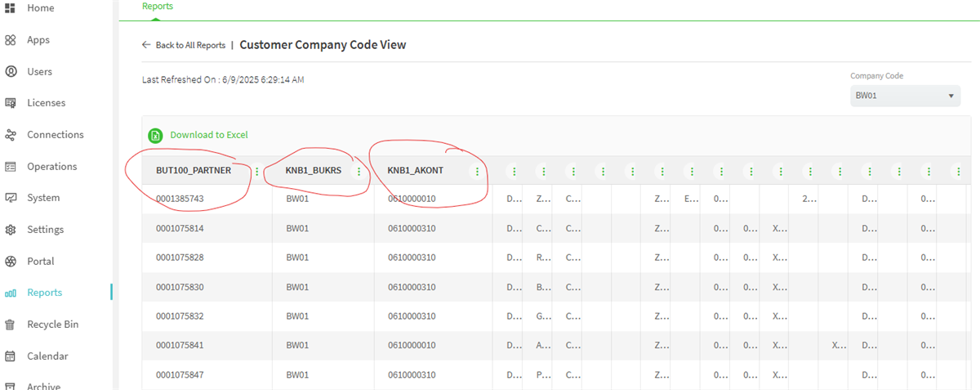This screenshot has height=390, width=980.
Task: Select partner cell 0001075832
Action: [x=180, y=316]
